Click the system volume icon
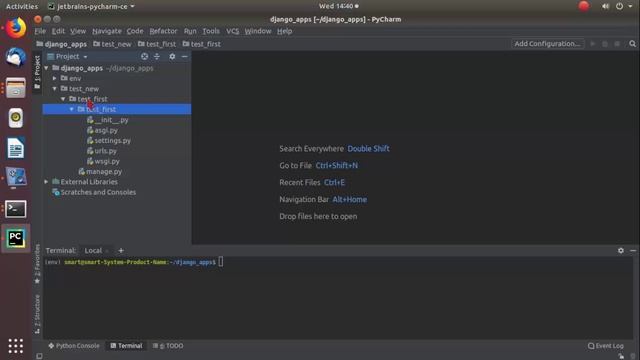Screen dimensions: 640x360 pos(605,6)
